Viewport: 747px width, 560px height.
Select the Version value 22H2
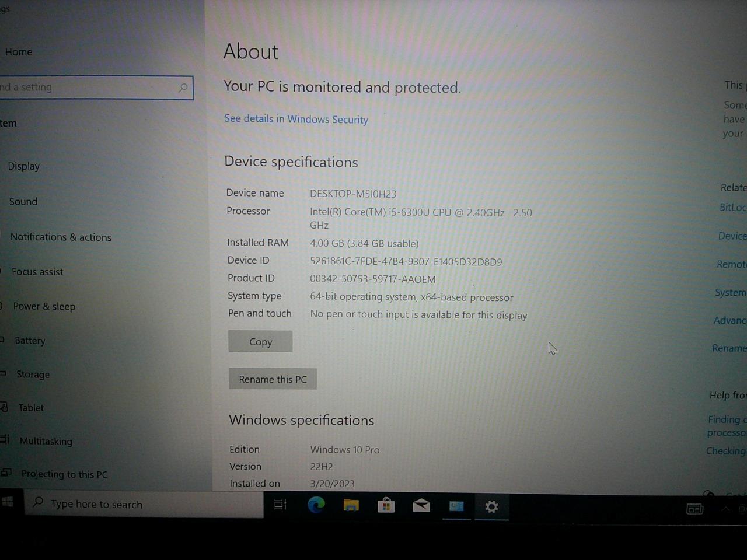[322, 467]
